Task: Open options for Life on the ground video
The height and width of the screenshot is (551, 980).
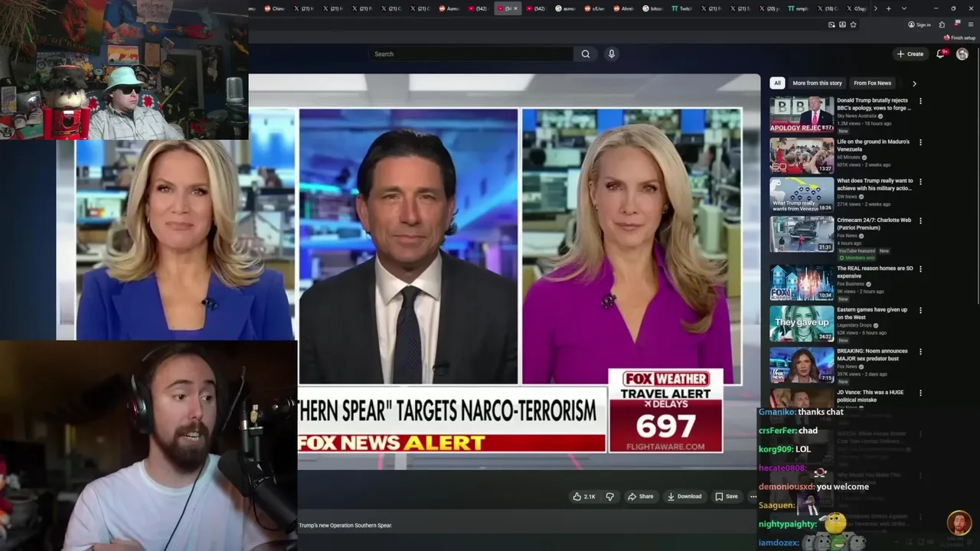Action: [920, 142]
